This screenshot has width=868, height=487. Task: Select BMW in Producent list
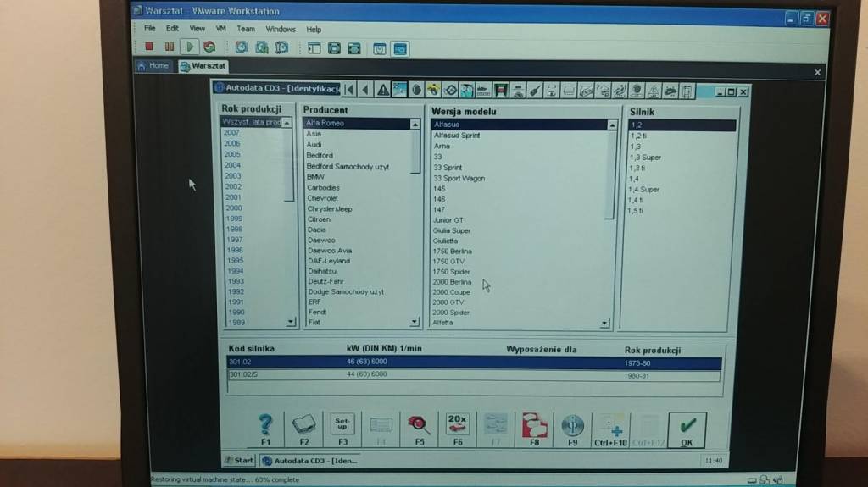[315, 177]
